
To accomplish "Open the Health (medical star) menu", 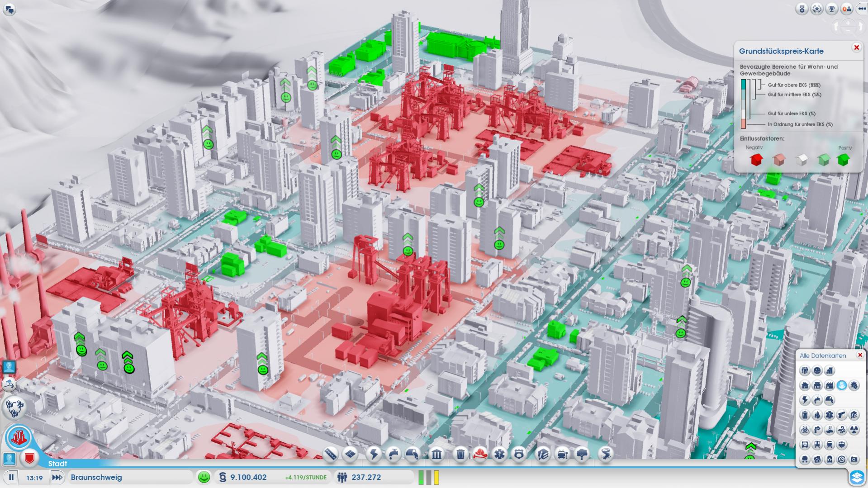I will click(x=499, y=454).
